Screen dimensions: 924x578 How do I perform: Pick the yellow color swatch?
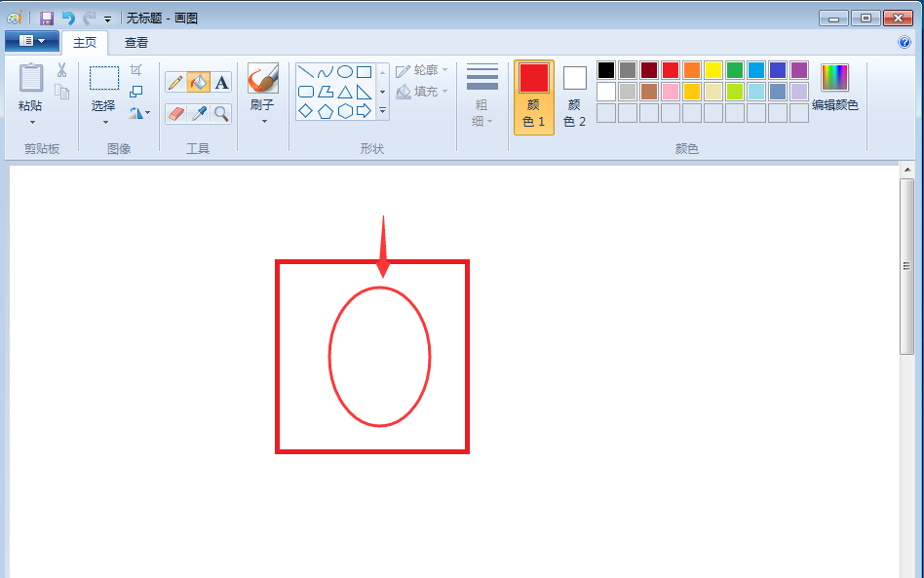pos(713,70)
